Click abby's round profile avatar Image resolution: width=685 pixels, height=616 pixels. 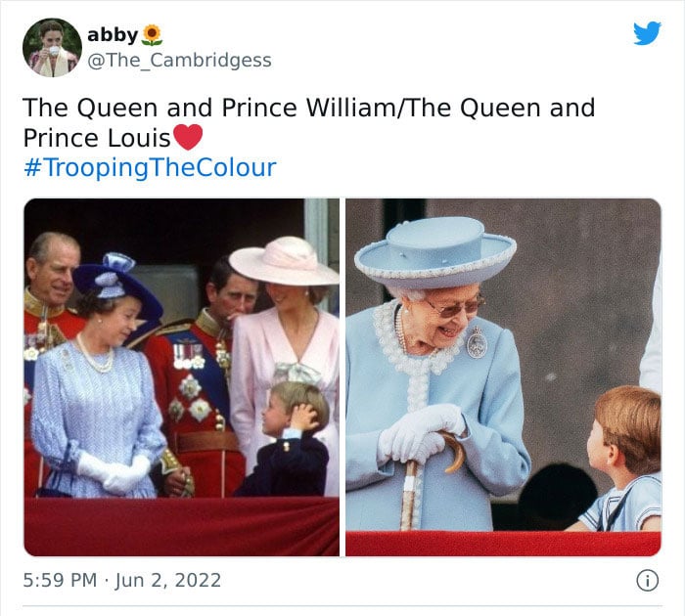[x=52, y=48]
